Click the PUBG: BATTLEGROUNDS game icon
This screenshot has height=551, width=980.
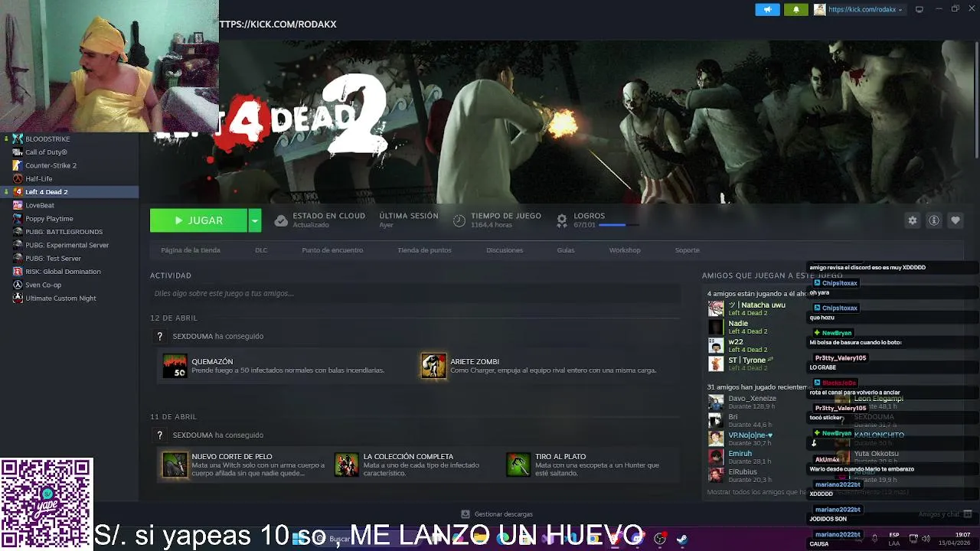(18, 232)
